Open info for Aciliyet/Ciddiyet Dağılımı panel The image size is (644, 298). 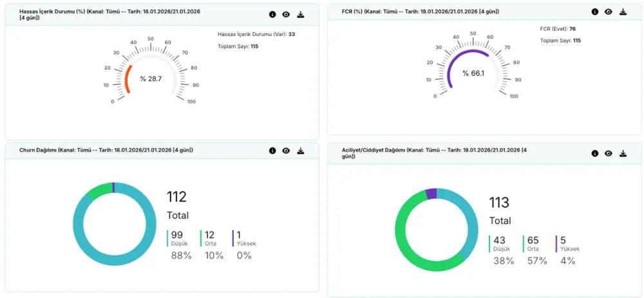tap(594, 153)
